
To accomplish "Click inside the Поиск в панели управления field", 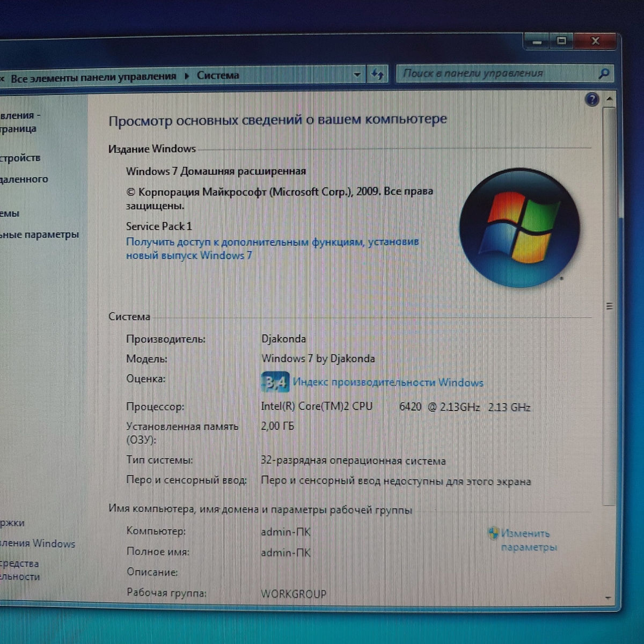I will pyautogui.click(x=494, y=74).
